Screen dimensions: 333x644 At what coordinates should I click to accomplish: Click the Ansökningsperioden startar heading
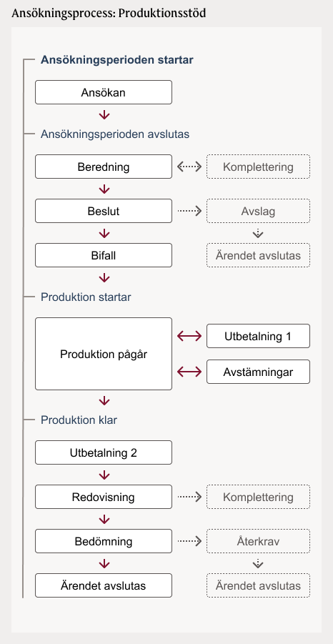point(117,60)
